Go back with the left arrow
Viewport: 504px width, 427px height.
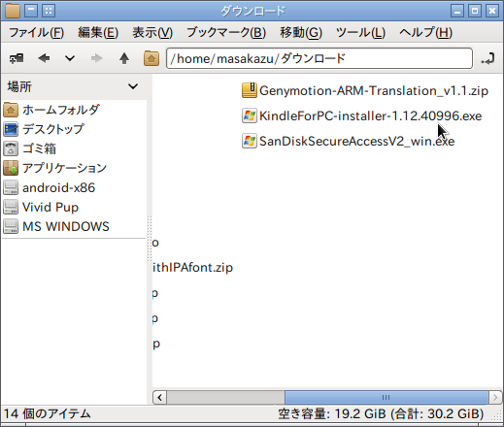pyautogui.click(x=44, y=58)
